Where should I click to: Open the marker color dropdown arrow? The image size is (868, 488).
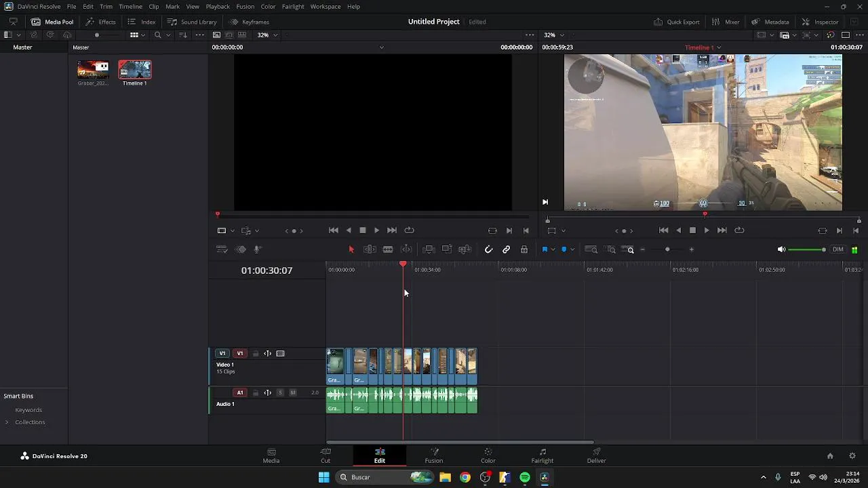point(572,249)
